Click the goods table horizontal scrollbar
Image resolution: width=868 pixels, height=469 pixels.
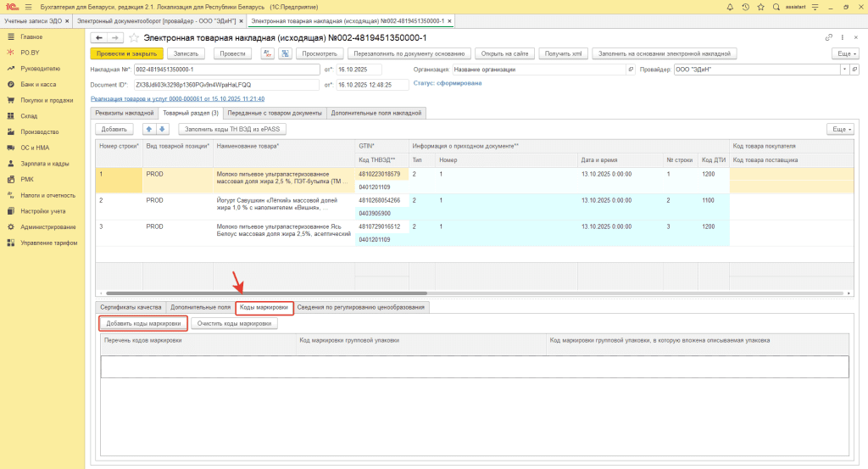(475, 293)
